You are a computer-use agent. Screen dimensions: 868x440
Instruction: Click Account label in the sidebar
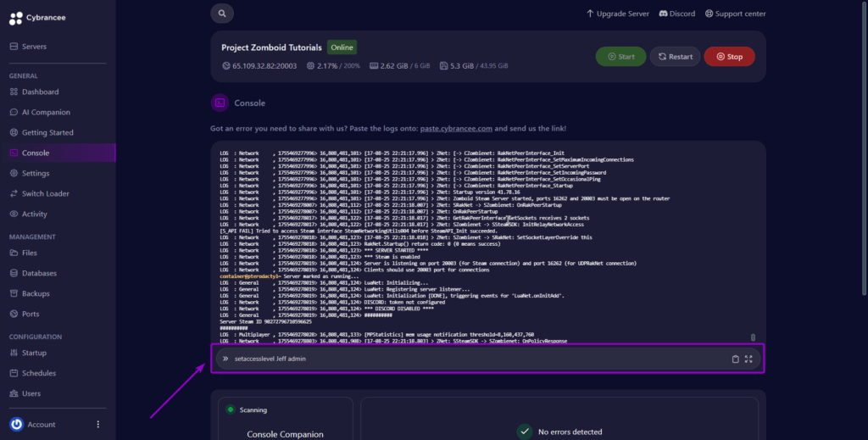tap(42, 425)
